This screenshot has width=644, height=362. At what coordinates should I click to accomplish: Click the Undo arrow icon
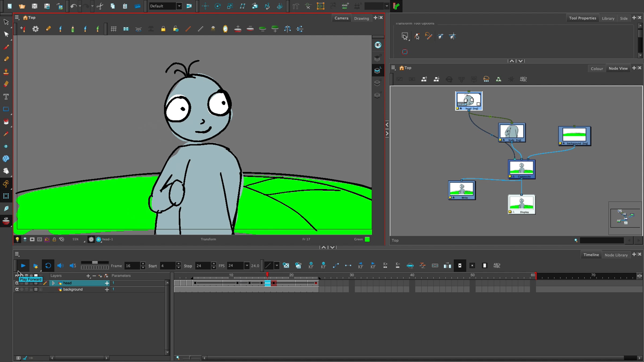coord(74,6)
